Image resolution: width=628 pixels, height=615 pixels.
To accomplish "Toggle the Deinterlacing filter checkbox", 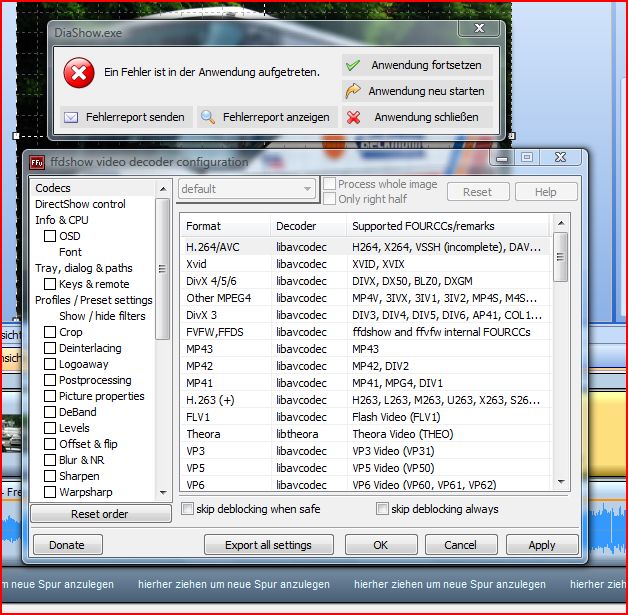I will click(50, 348).
